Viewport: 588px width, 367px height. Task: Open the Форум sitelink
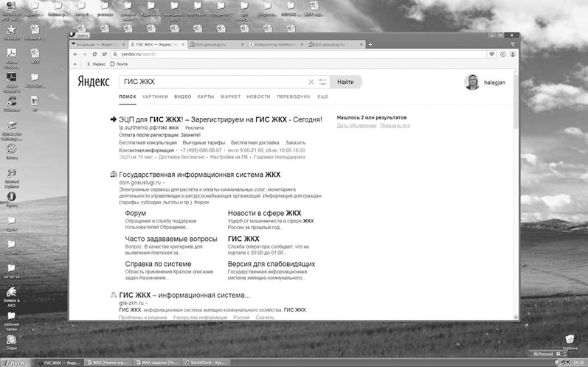tap(135, 213)
